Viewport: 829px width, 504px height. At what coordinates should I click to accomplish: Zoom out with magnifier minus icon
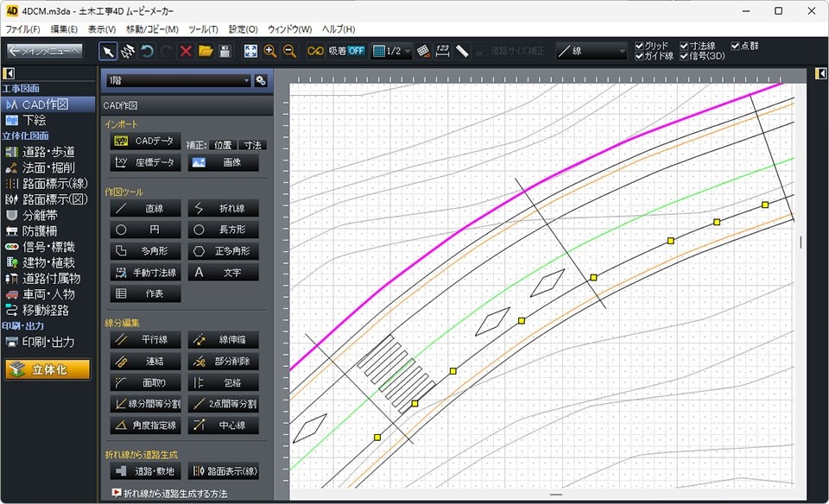point(289,51)
